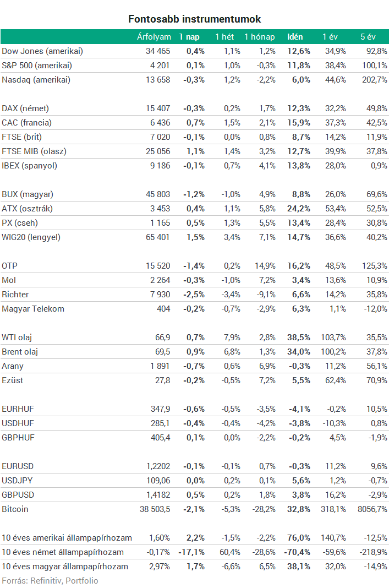The height and width of the screenshot is (588, 389).
Task: Click the EURHUF row label
Action: coord(18,409)
